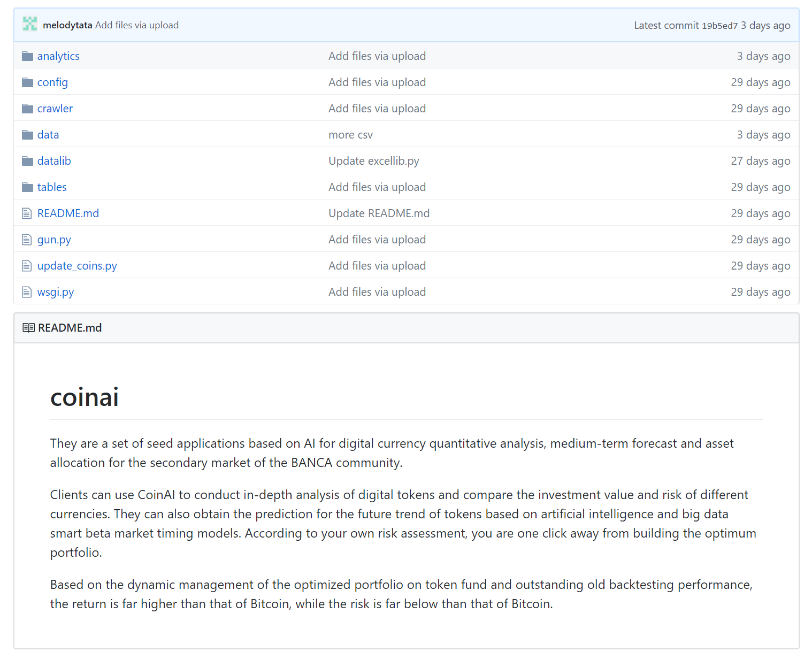Open the melodytata user profile
This screenshot has width=812, height=667.
[x=67, y=25]
